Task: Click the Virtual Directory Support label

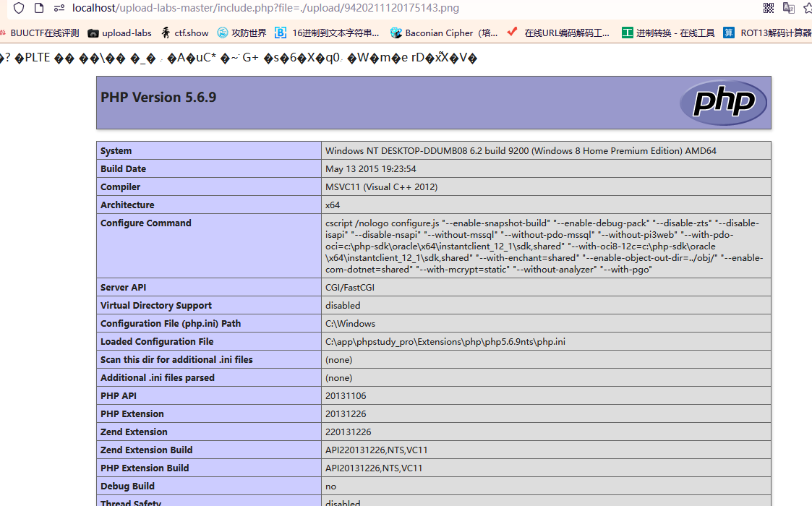Action: 156,306
